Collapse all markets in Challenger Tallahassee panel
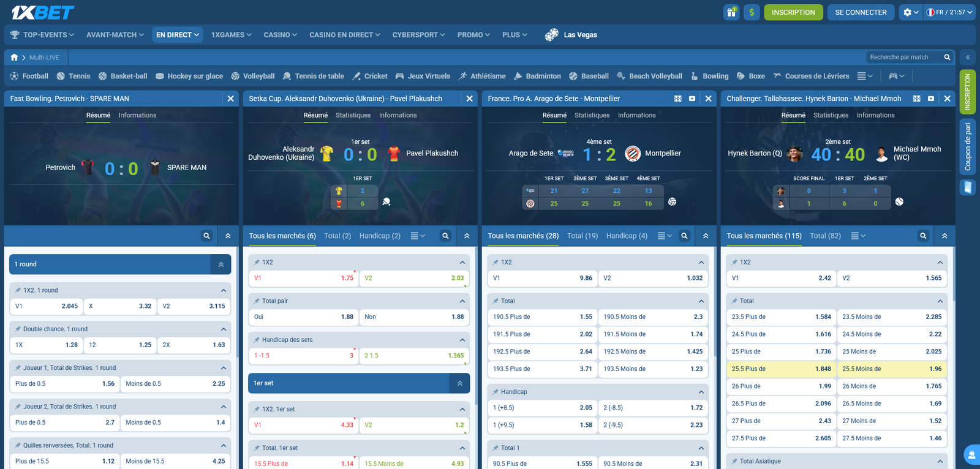Image resolution: width=980 pixels, height=469 pixels. [x=944, y=236]
